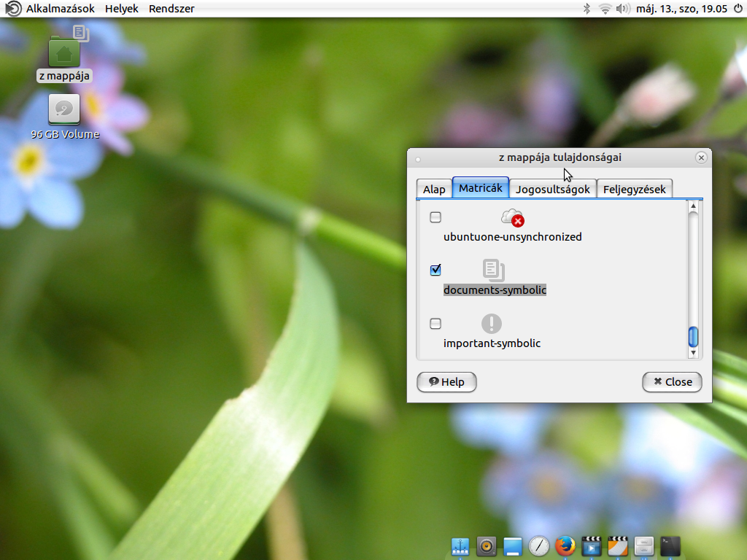747x560 pixels.
Task: Open the date and time clock applet
Action: (x=681, y=9)
